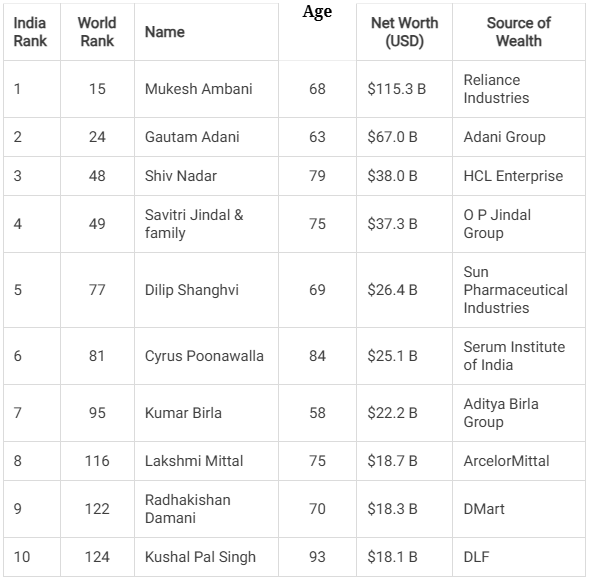Click the Serum Institute of India cell
The width and height of the screenshot is (589, 581).
click(519, 356)
